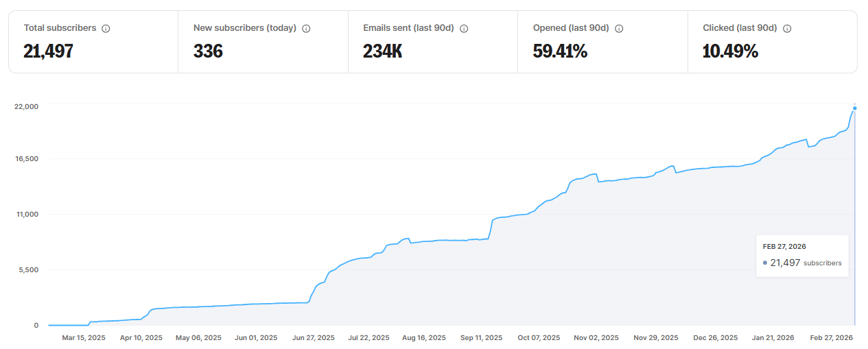Open info icon for Emails sent (last 90d)
This screenshot has width=868, height=349.
(464, 29)
